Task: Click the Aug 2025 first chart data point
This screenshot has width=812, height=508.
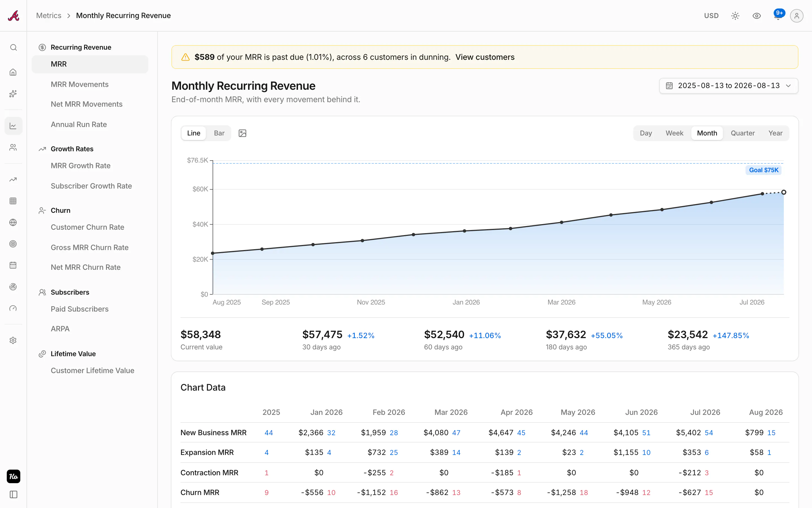Action: (x=213, y=253)
